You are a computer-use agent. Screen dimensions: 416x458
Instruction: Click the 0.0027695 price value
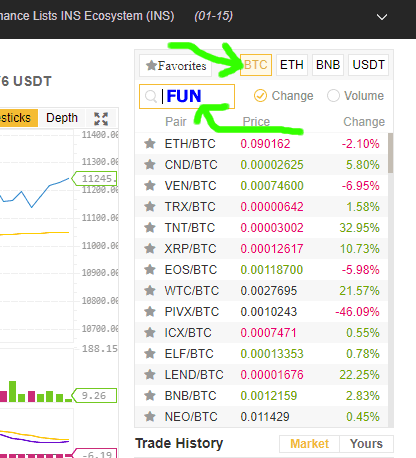pyautogui.click(x=269, y=291)
